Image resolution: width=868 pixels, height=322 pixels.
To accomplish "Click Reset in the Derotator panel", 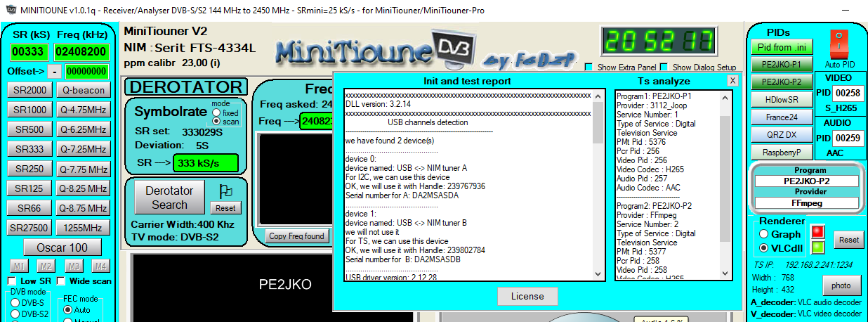I will (225, 208).
